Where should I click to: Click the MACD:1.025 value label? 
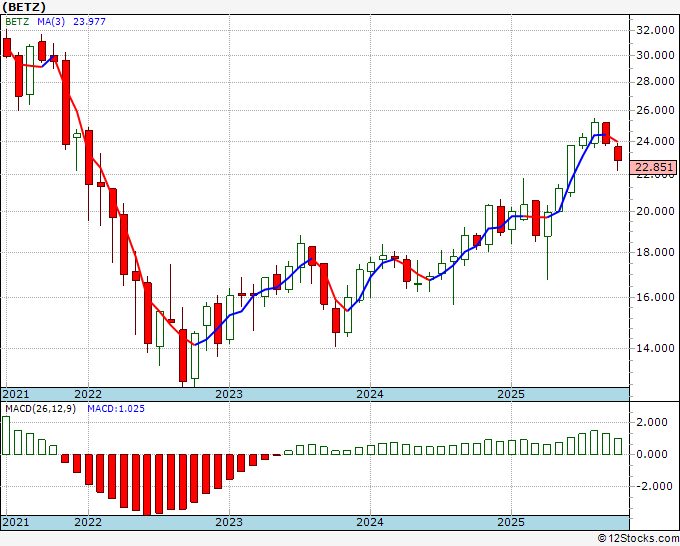tap(116, 409)
